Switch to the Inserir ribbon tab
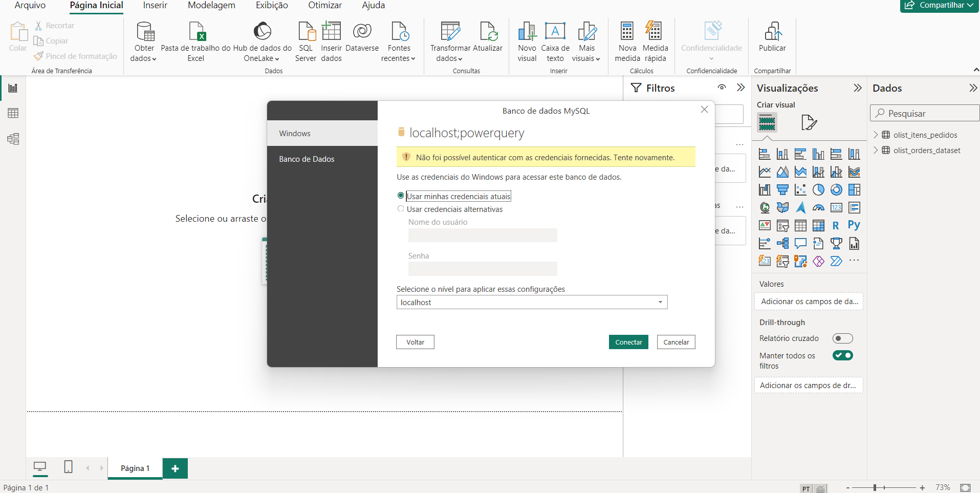Viewport: 980px width, 493px height. [155, 6]
